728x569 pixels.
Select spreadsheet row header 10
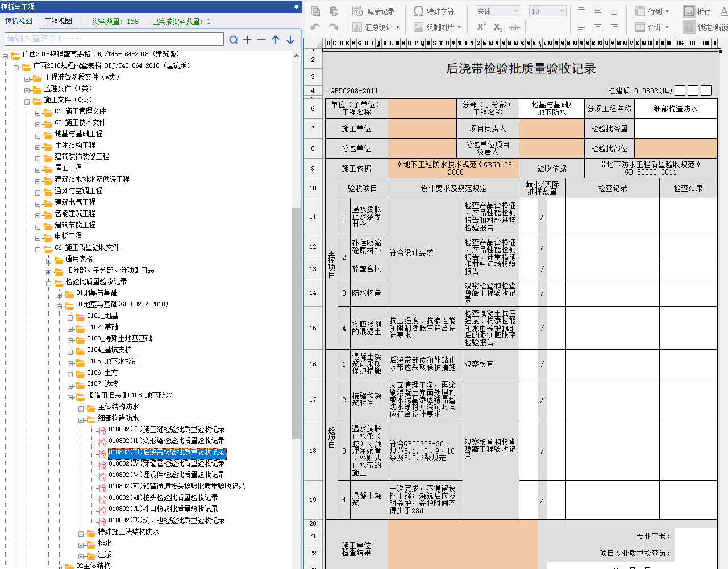pyautogui.click(x=313, y=188)
